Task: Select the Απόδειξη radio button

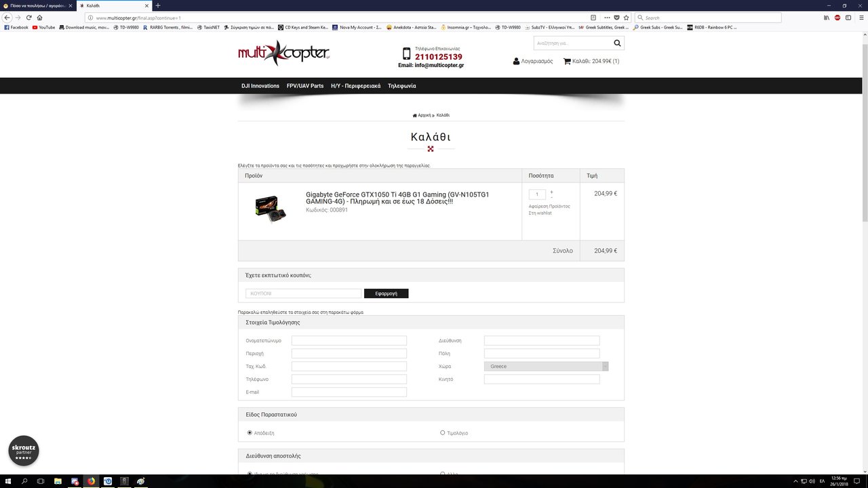Action: coord(250,432)
